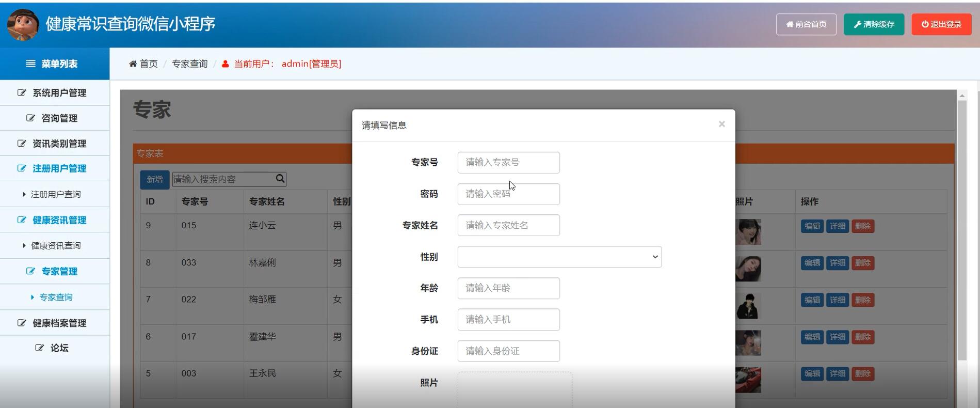Click photo thumbnail in 梅邹雁 row
The image size is (980, 408).
click(748, 306)
